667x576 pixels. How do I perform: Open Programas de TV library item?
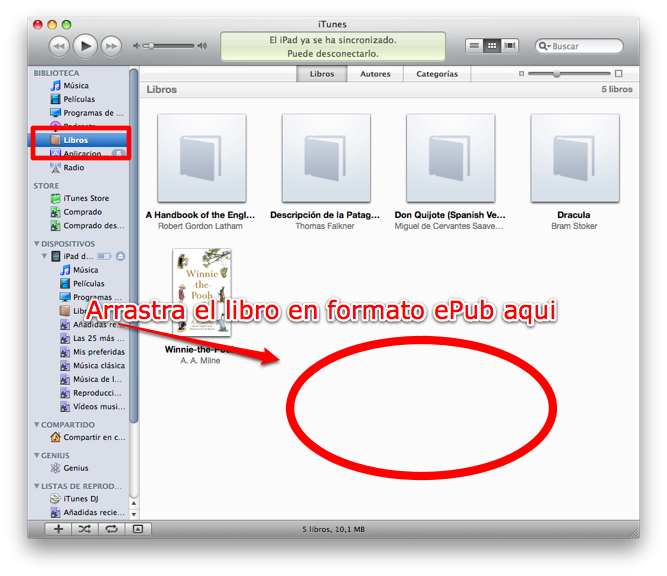click(x=87, y=113)
